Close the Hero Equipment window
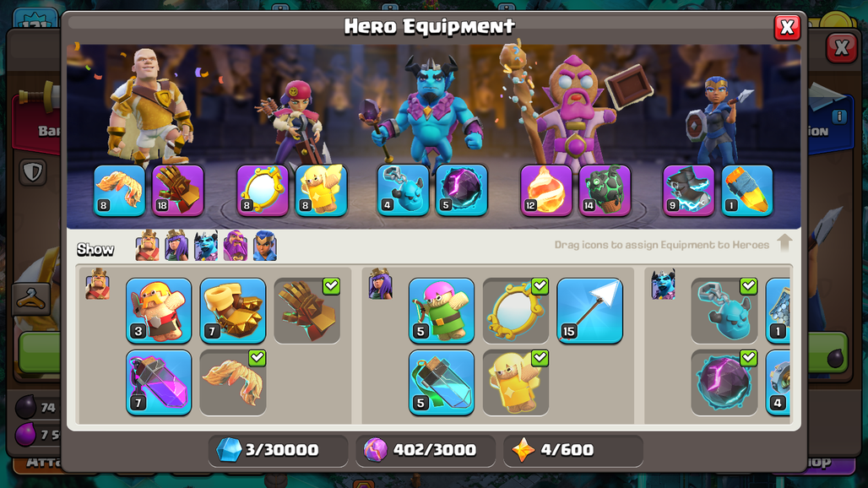Screen dimensions: 868x488 [787, 26]
